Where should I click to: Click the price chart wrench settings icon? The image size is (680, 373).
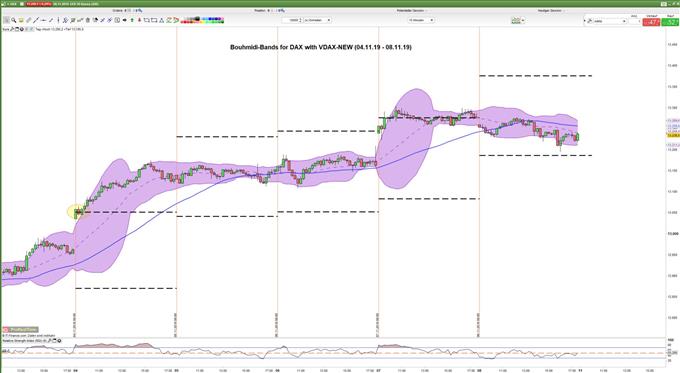click(x=12, y=29)
